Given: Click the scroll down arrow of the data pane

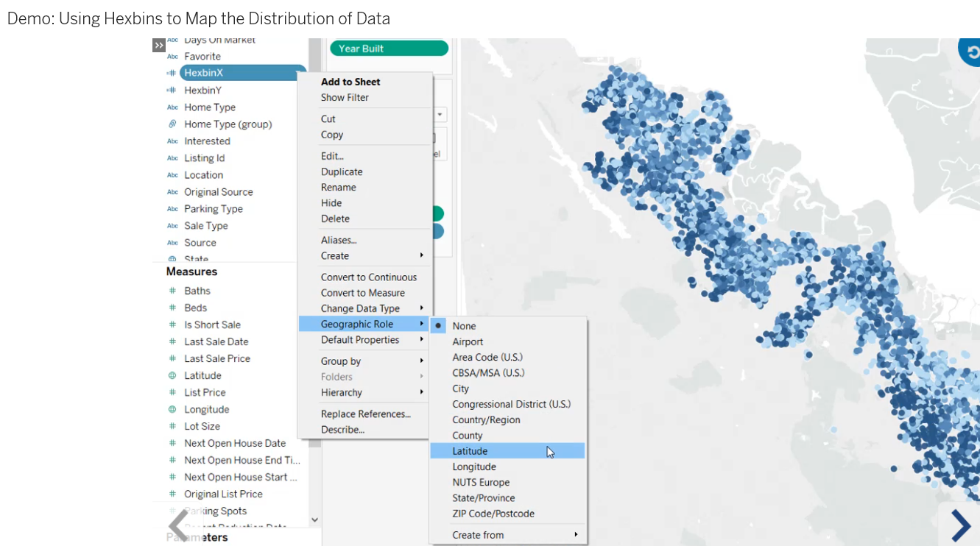Looking at the screenshot, I should point(314,520).
